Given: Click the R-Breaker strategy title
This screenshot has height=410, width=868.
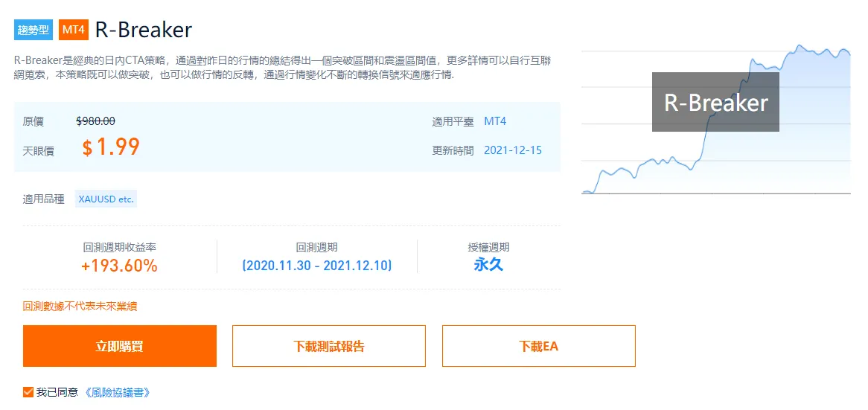Looking at the screenshot, I should 144,30.
